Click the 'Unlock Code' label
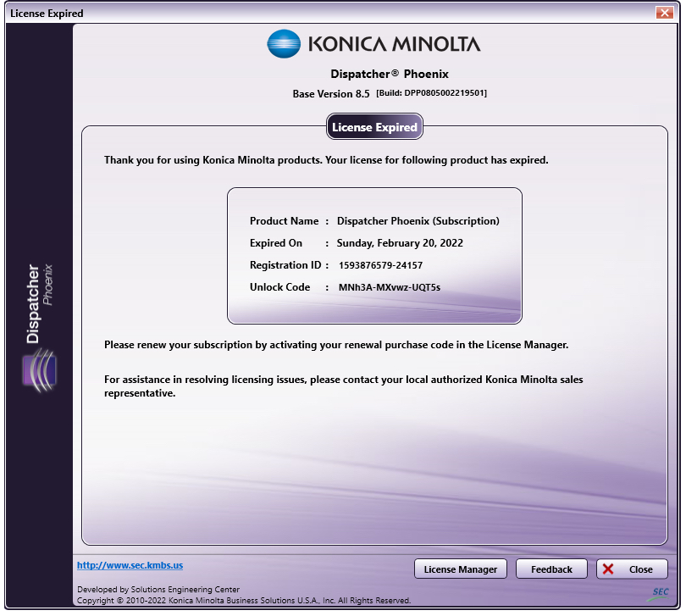 [x=279, y=287]
